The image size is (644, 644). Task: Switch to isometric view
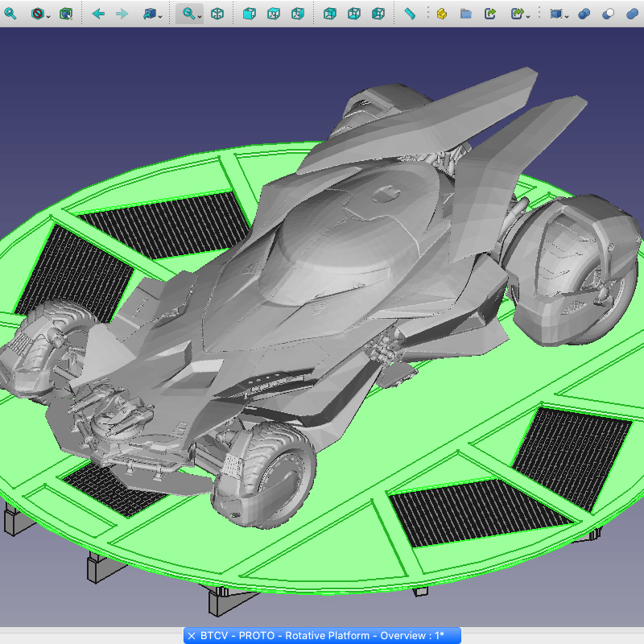(217, 14)
